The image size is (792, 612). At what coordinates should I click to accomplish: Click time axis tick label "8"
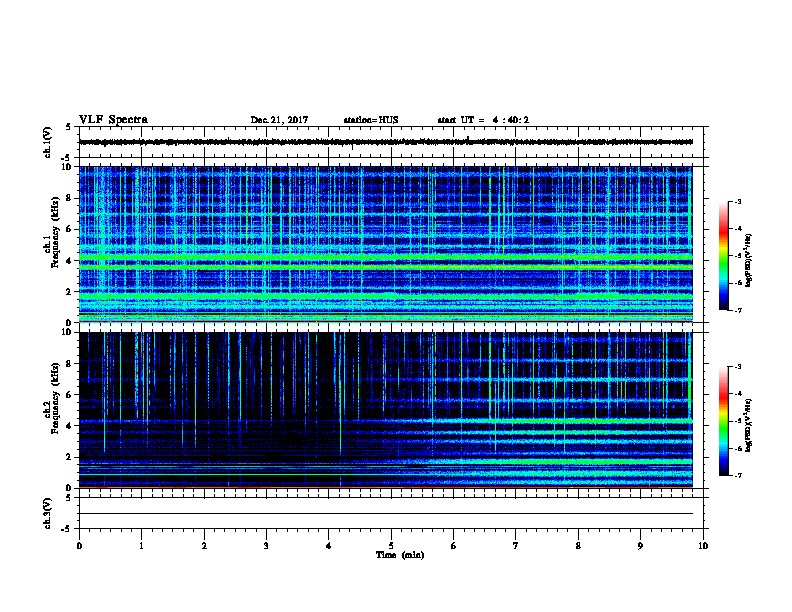point(578,546)
